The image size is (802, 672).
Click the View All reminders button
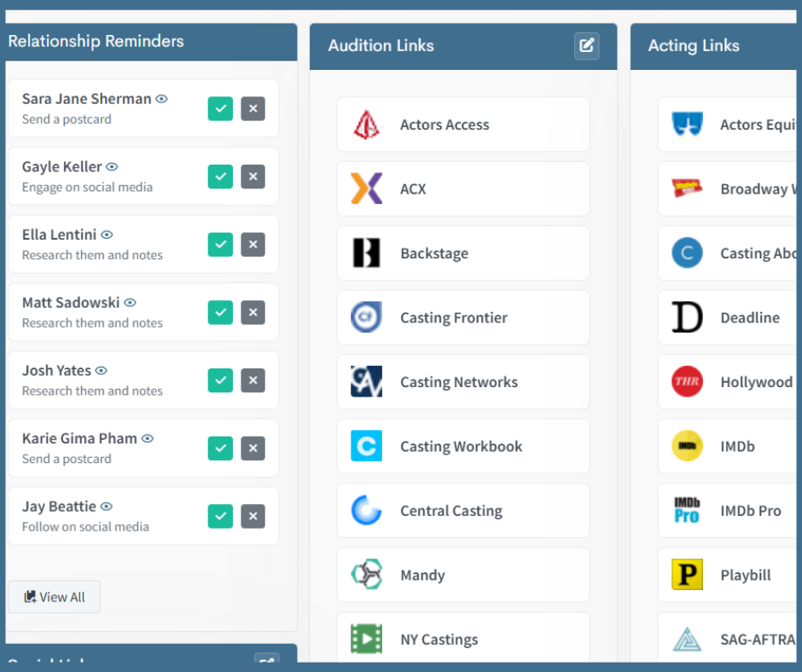coord(55,597)
